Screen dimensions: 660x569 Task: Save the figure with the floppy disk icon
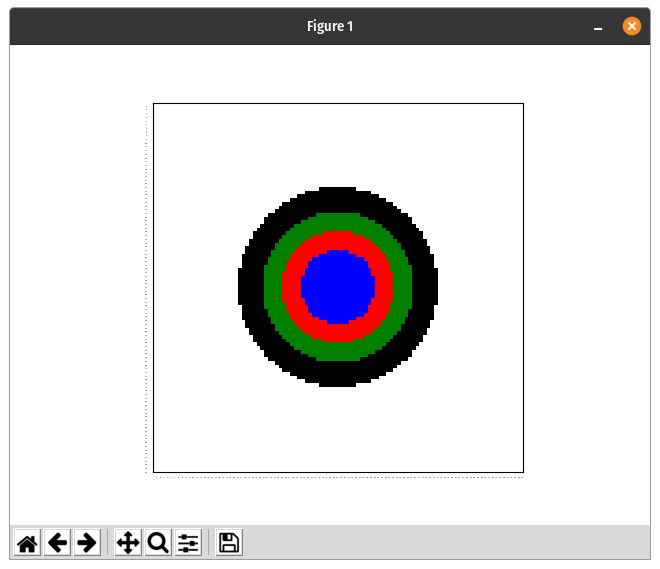tap(229, 542)
